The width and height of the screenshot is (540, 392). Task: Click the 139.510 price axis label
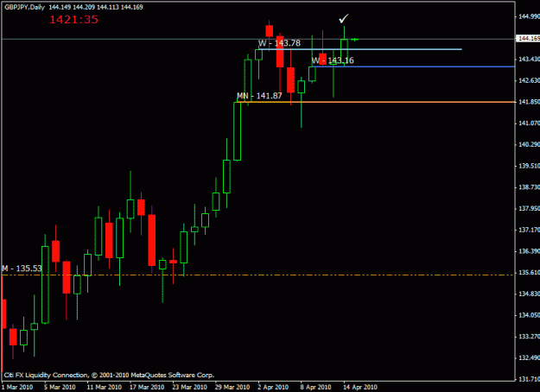pos(529,166)
